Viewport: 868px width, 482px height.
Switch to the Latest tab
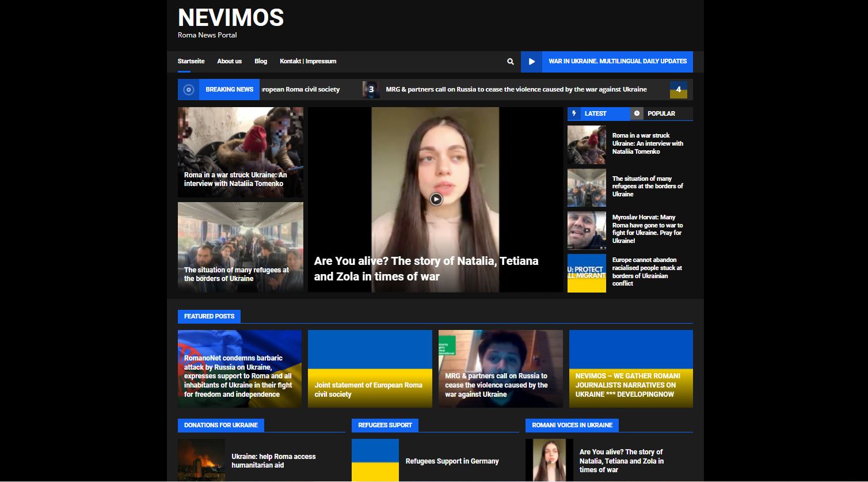(x=599, y=113)
